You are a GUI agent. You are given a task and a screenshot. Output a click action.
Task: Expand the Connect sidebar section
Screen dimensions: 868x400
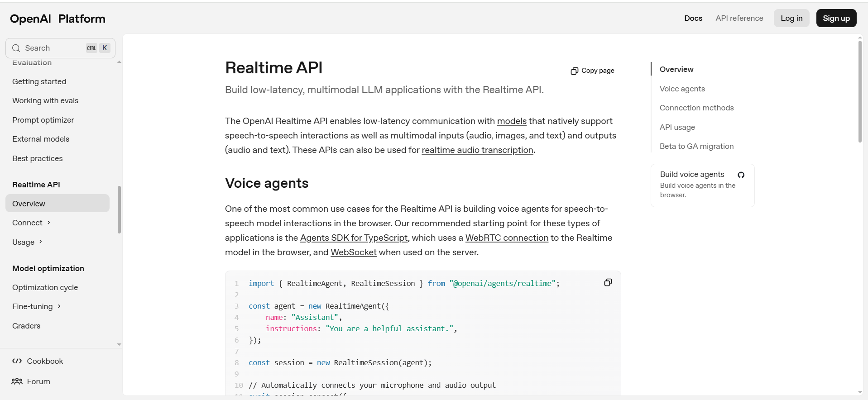[48, 223]
